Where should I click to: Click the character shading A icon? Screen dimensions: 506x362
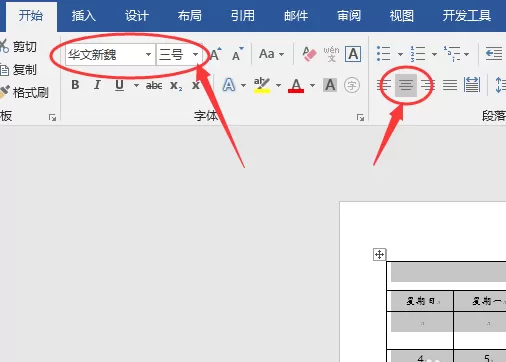330,85
